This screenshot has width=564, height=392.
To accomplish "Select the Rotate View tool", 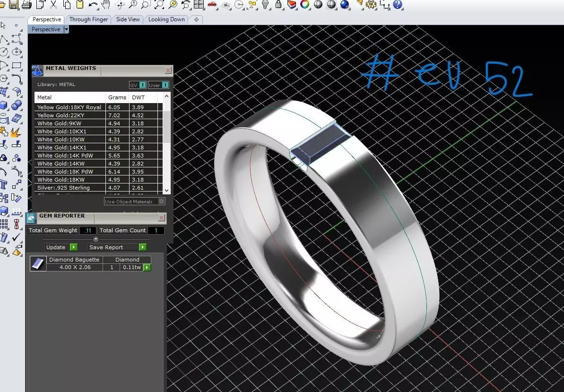I will pyautogui.click(x=120, y=4).
